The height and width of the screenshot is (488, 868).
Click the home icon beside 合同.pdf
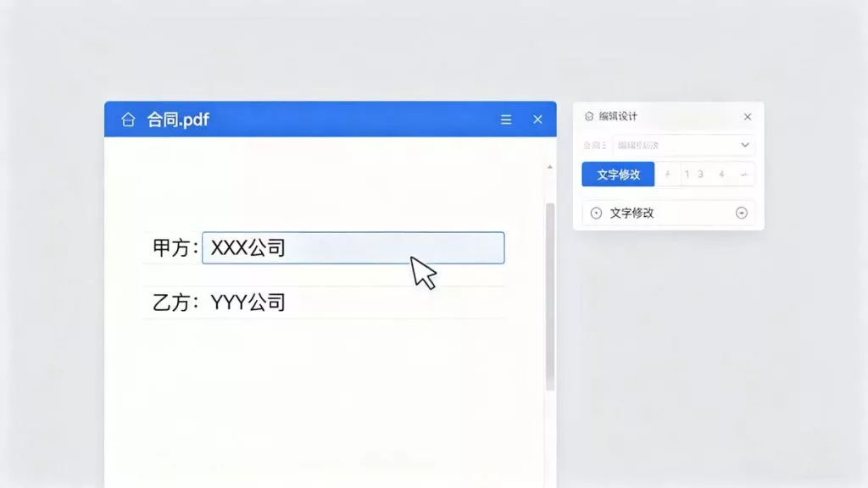click(x=128, y=119)
